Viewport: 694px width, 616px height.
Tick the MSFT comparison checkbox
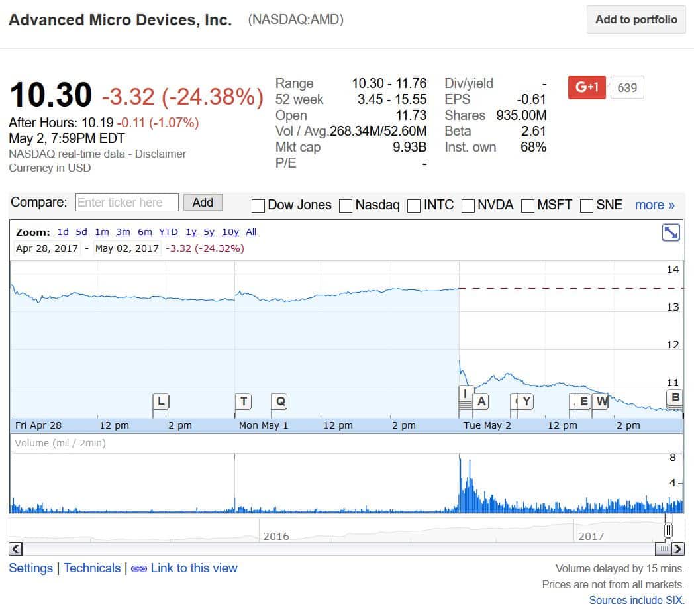528,205
